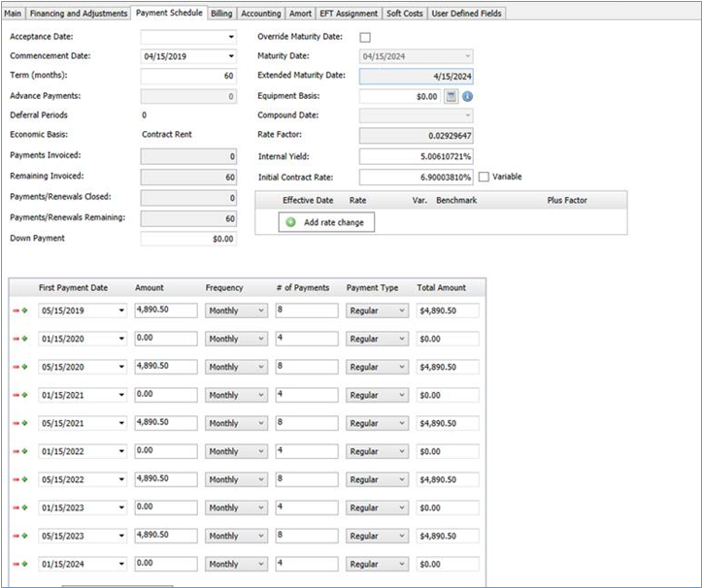Viewport: 703px width, 588px height.
Task: Click the Total Amount column header
Action: 441,288
